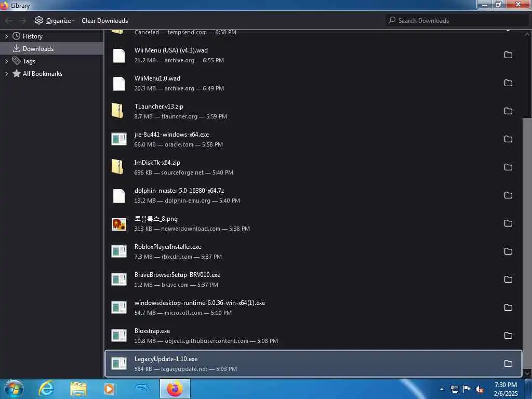Open Windows Media Player from taskbar

click(x=110, y=389)
